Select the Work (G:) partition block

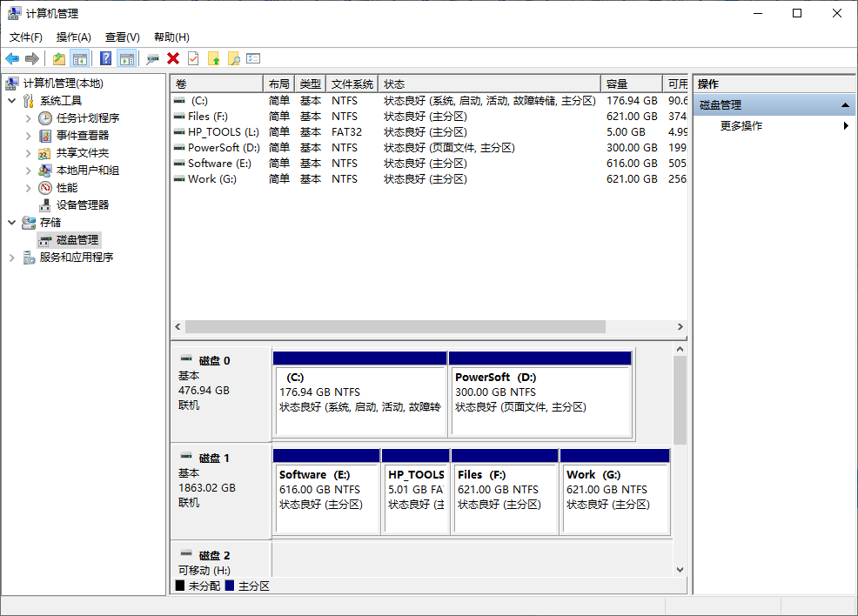point(615,492)
